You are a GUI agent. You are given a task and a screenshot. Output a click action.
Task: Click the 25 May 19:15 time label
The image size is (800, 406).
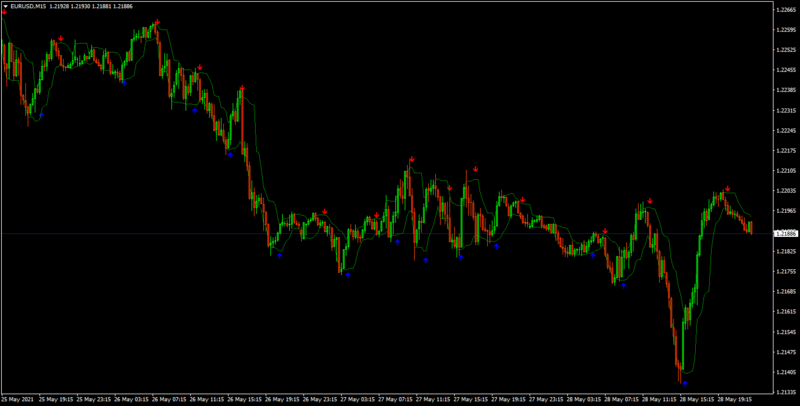[x=56, y=399]
